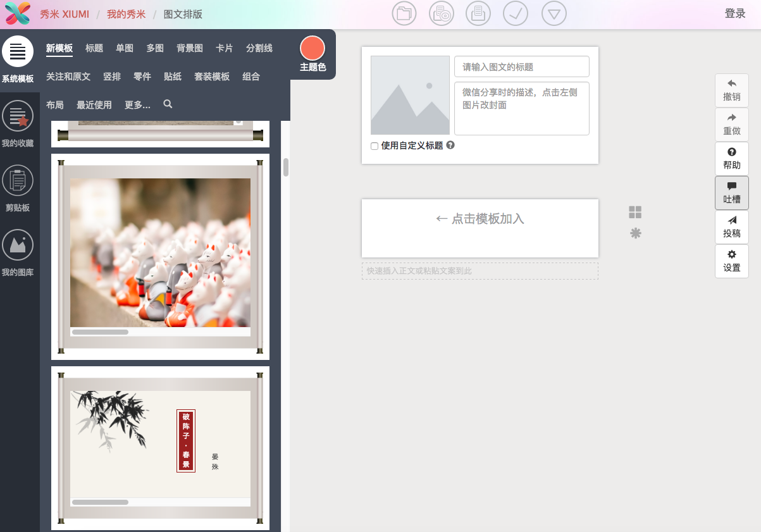Open the 设置 settings panel

[x=731, y=261]
